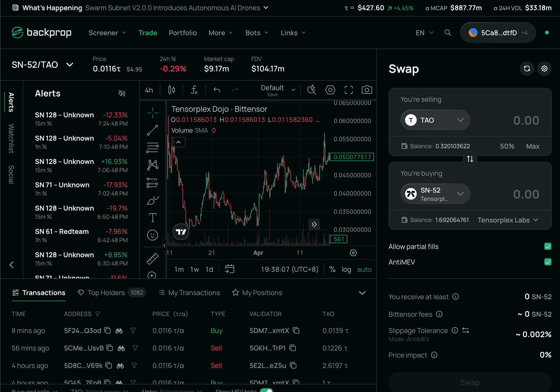Switch slippage tolerance mode arrows
Screen dimensions: 560x392
coord(465,331)
